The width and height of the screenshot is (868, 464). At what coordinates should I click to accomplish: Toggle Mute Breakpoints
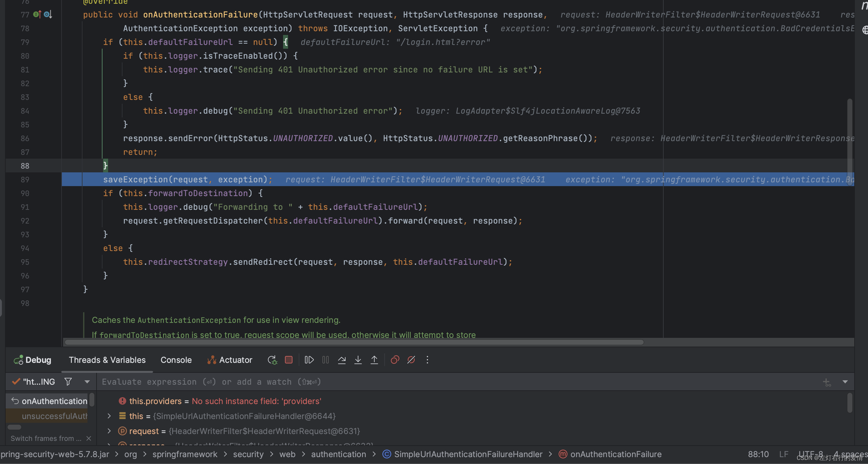click(x=411, y=360)
